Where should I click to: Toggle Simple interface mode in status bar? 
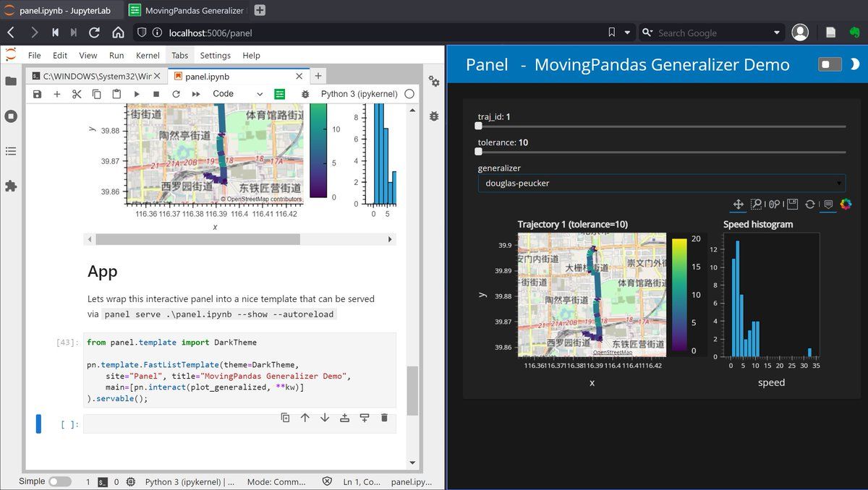click(x=60, y=481)
